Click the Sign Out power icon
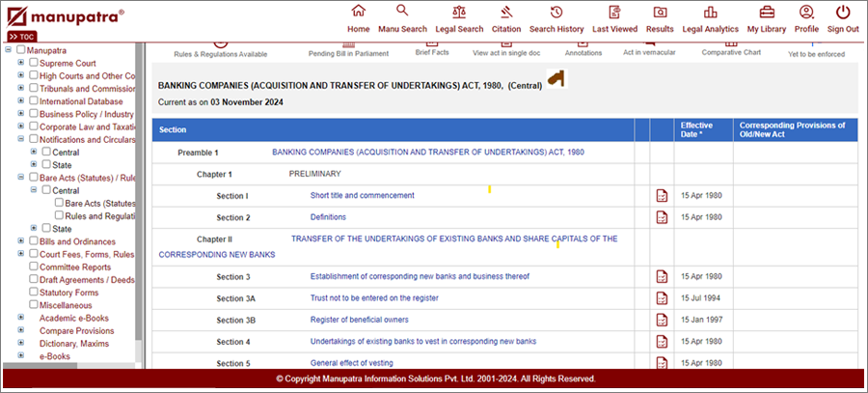The image size is (868, 393). [x=843, y=12]
